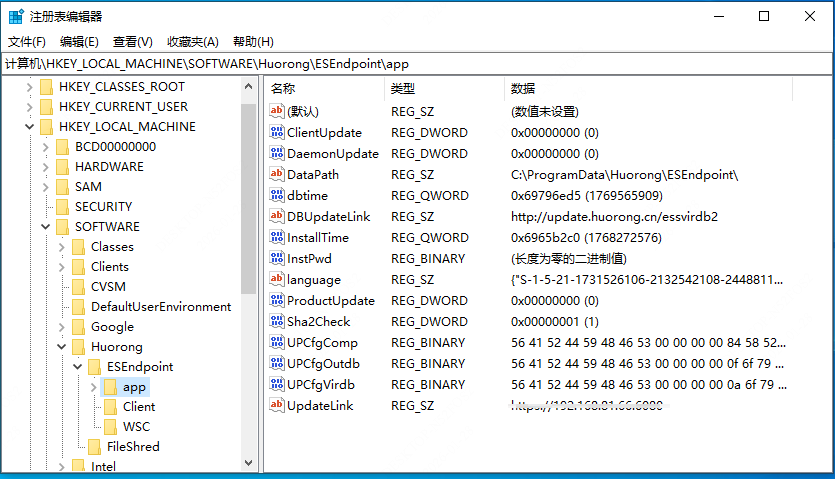Image resolution: width=835 pixels, height=479 pixels.
Task: Click the icon beside InstallTime
Action: pos(276,237)
